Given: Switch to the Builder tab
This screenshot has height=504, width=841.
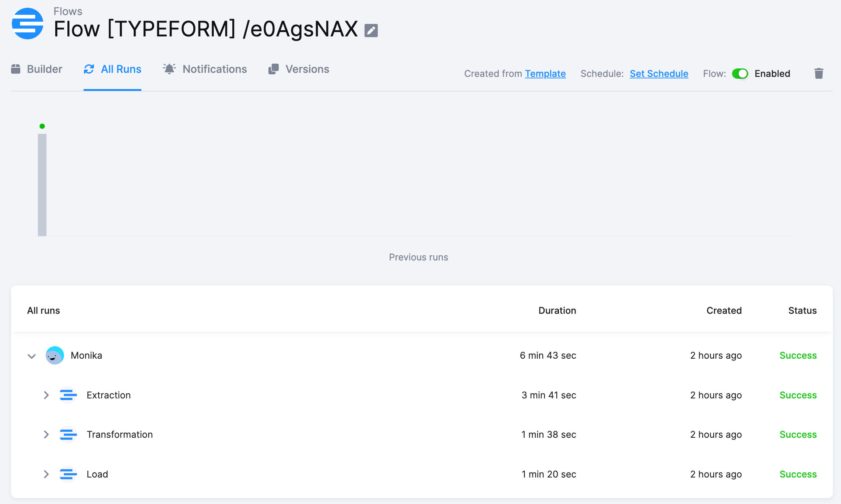Looking at the screenshot, I should (45, 69).
